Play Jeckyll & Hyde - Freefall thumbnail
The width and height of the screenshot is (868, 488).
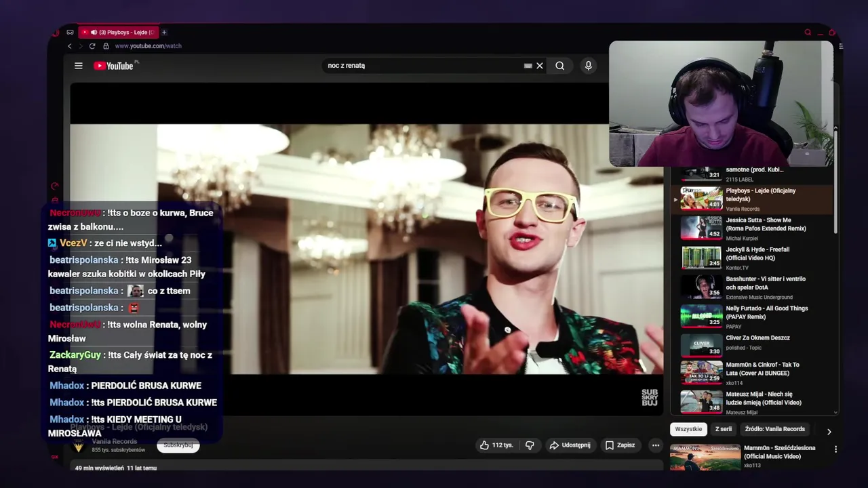701,258
